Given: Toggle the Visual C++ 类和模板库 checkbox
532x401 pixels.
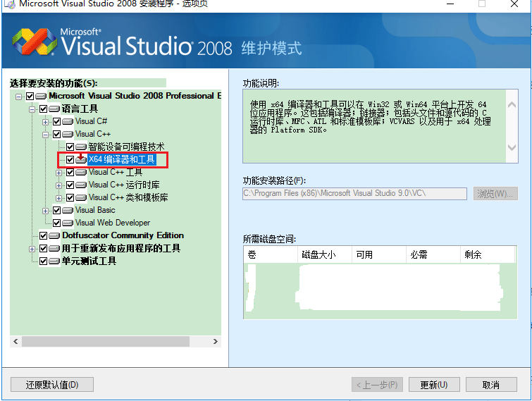Looking at the screenshot, I should point(70,198).
